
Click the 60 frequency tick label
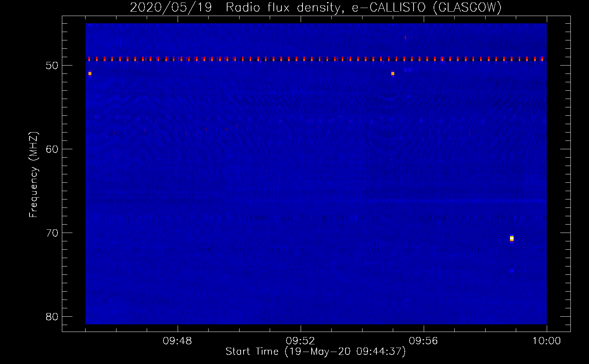[52, 149]
